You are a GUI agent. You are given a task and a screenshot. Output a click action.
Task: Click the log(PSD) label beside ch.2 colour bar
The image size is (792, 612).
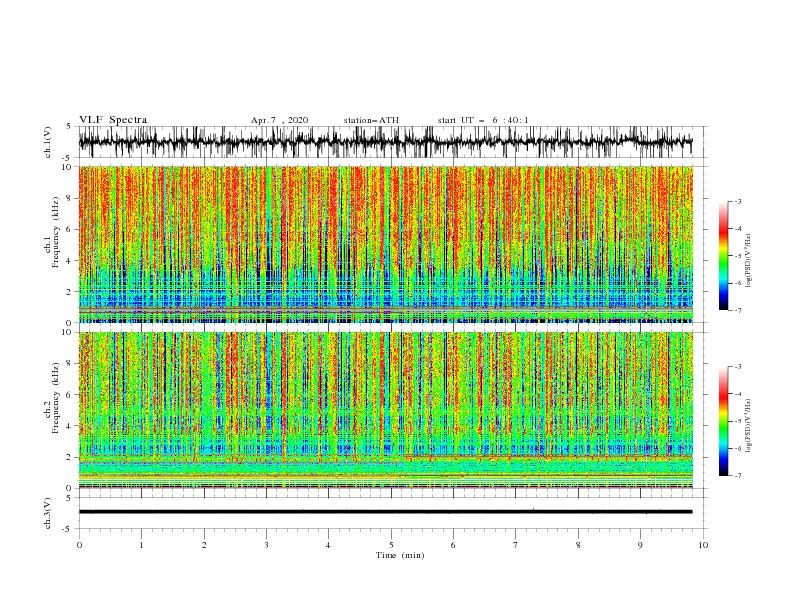point(748,426)
